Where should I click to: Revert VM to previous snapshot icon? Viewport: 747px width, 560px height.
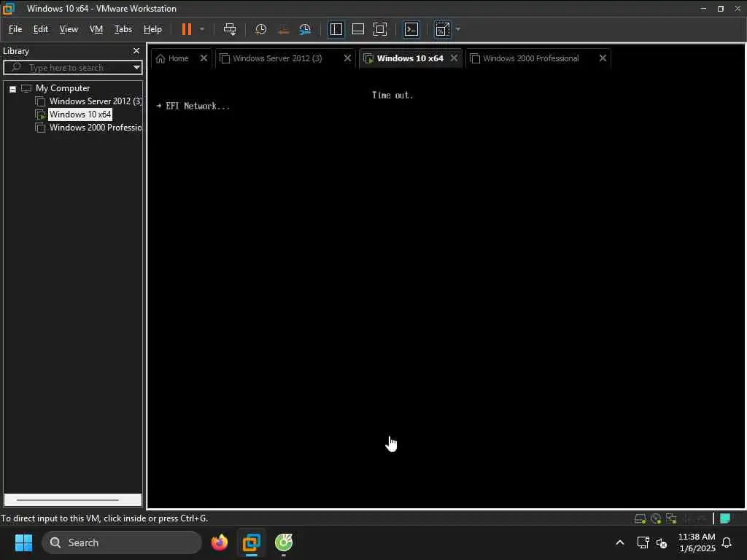tap(283, 29)
